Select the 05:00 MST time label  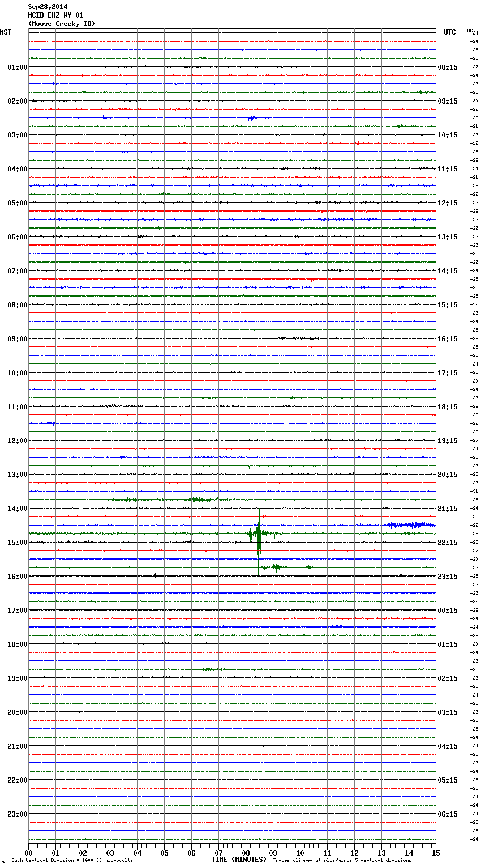[18, 203]
